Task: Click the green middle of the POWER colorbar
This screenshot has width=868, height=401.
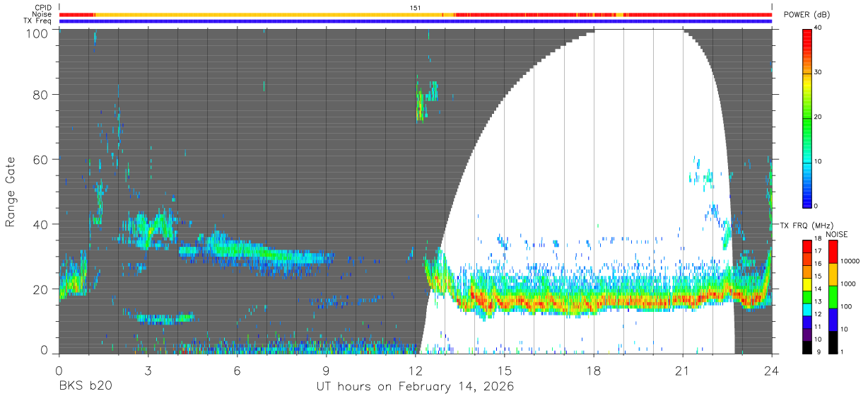Action: (x=807, y=117)
